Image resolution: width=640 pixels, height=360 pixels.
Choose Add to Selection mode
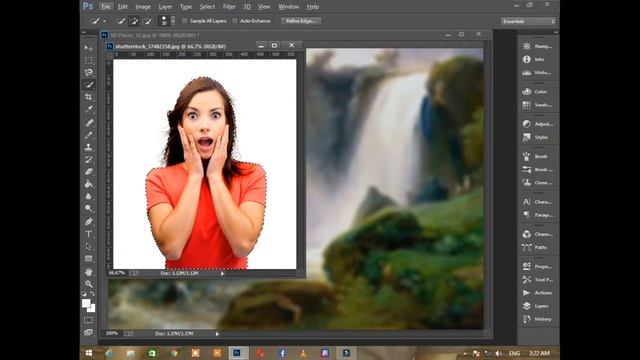(134, 21)
